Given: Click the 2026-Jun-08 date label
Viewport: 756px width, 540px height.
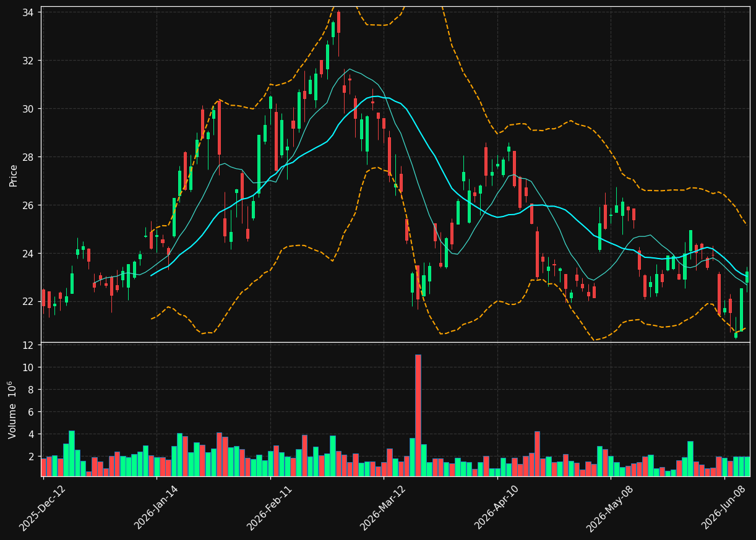Looking at the screenshot, I should 724,507.
